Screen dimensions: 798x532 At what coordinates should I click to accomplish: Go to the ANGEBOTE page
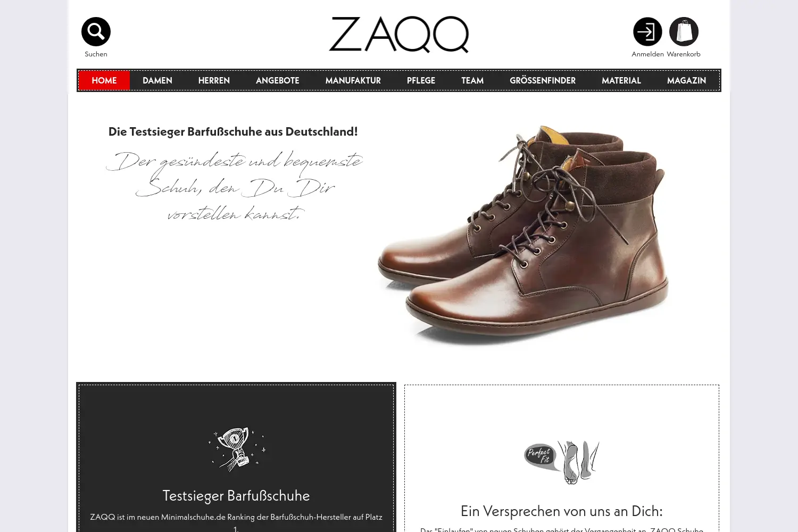(x=278, y=80)
